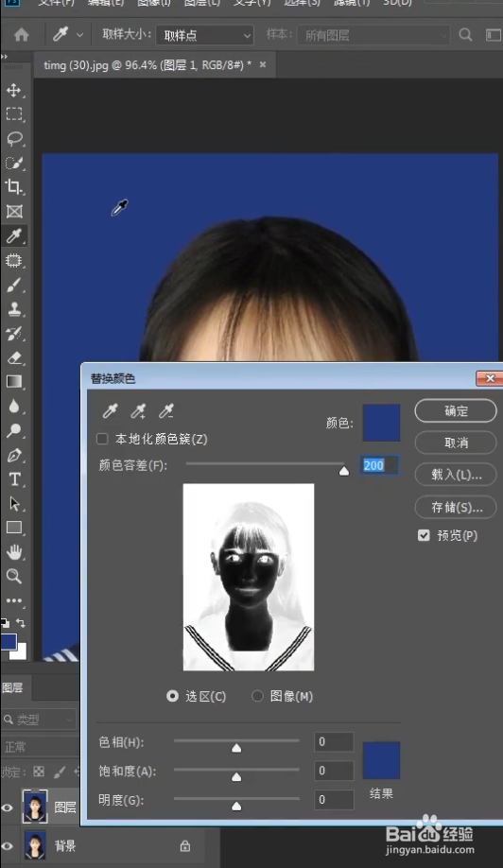Click the 颜色 sample color swatch
This screenshot has width=503, height=868.
(x=381, y=423)
